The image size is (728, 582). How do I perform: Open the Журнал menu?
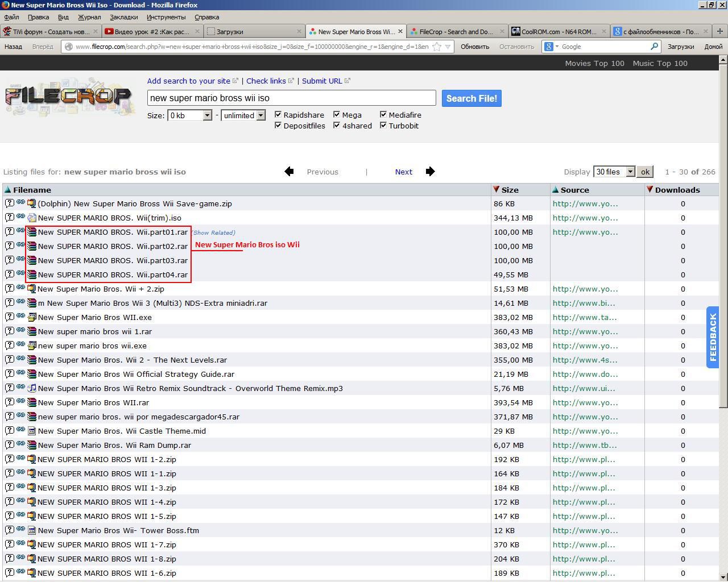click(89, 17)
